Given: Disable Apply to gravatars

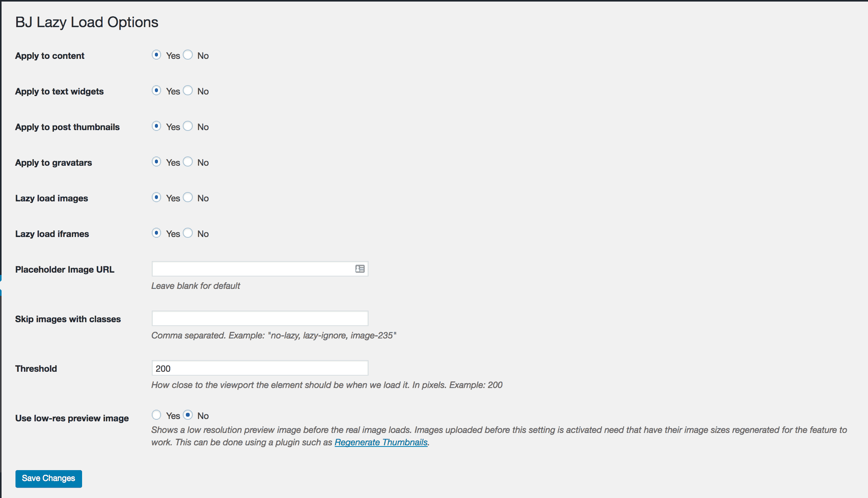Looking at the screenshot, I should [188, 161].
